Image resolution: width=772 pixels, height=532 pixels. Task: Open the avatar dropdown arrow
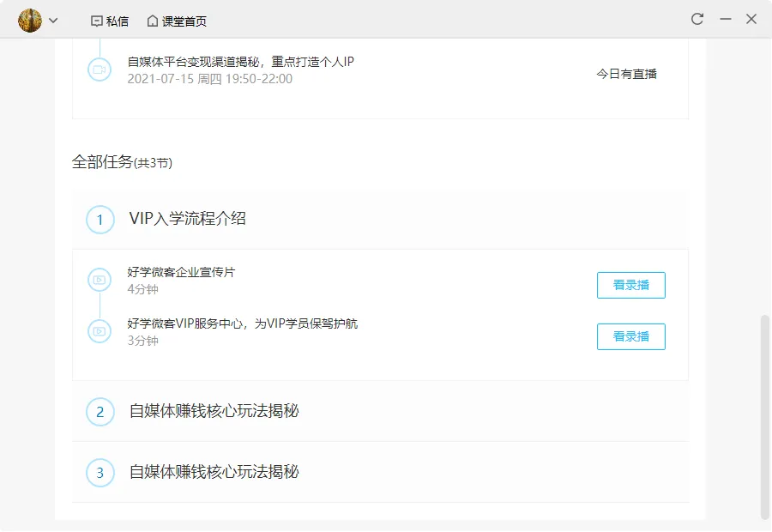point(53,21)
